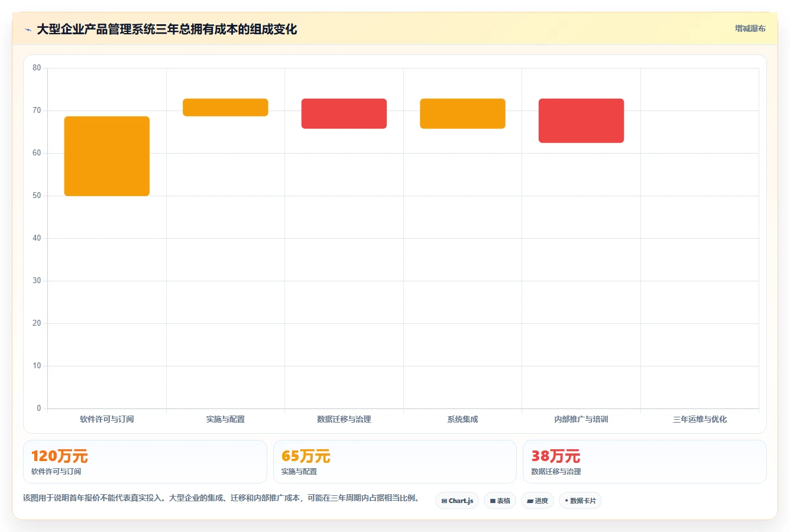Image resolution: width=790 pixels, height=532 pixels.
Task: Select the 表格 chip
Action: (x=500, y=501)
